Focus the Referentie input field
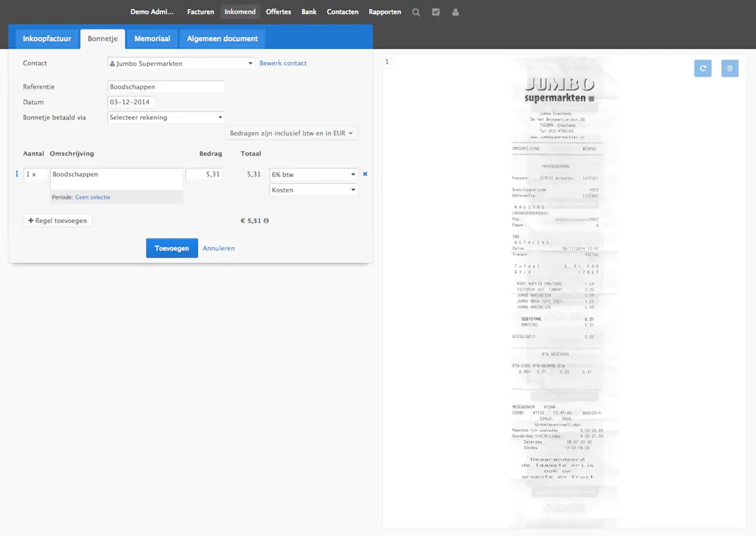756x536 pixels. coord(166,87)
